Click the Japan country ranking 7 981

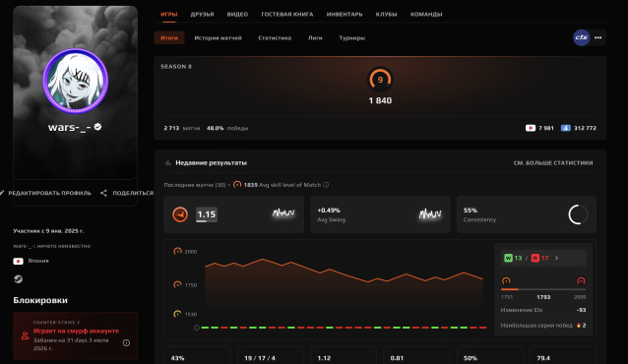coord(539,128)
